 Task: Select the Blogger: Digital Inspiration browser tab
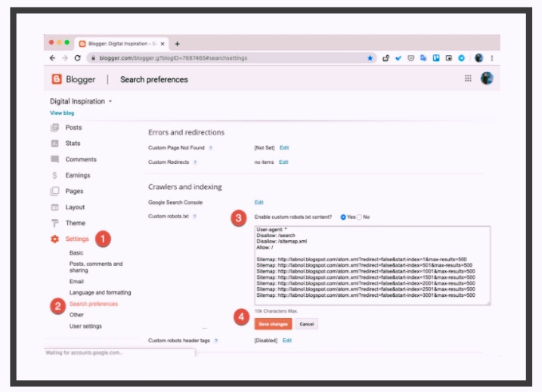(122, 44)
